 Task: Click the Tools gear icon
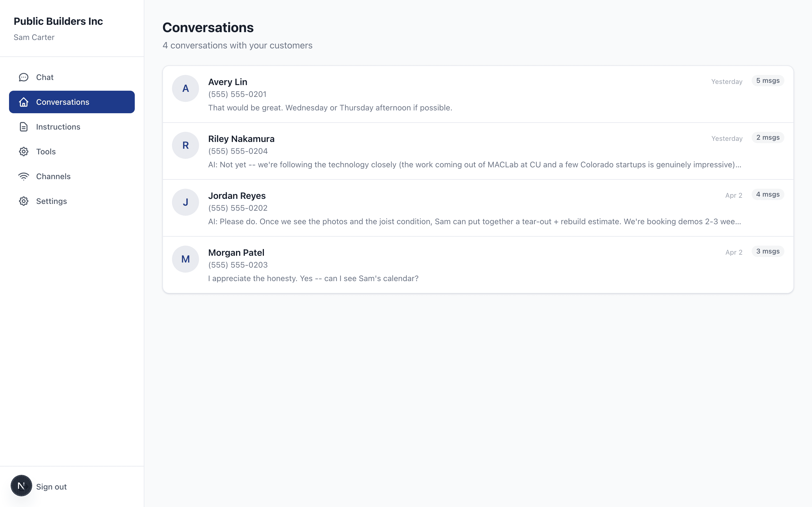coord(23,151)
